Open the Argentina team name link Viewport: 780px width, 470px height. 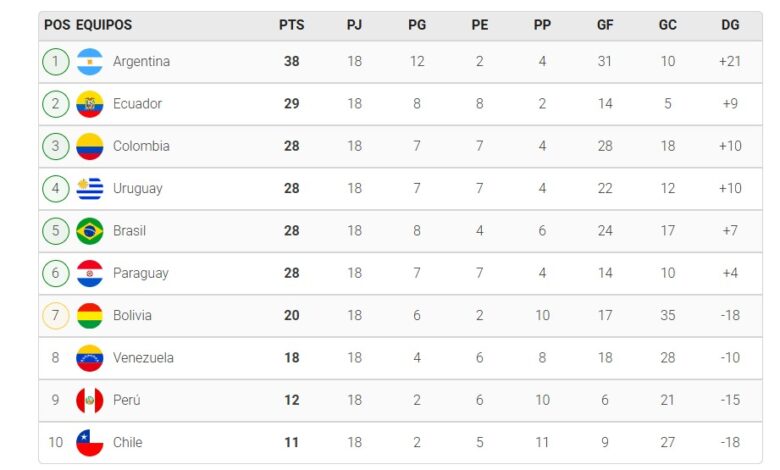point(141,62)
